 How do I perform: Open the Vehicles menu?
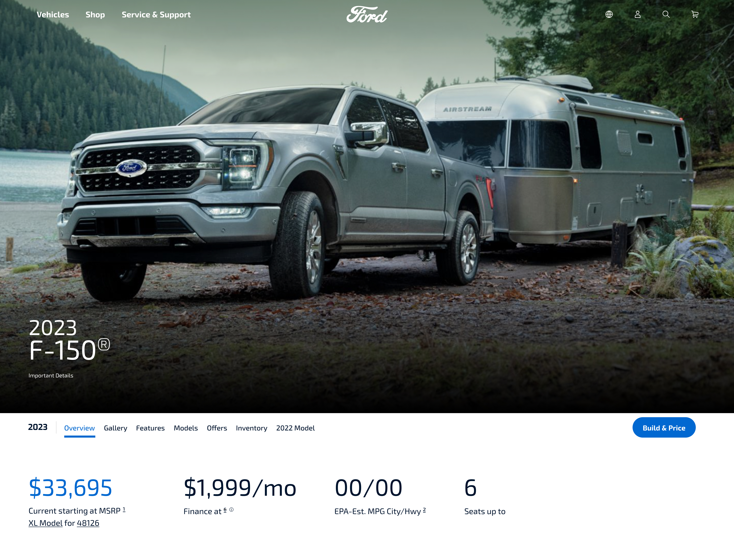pos(53,15)
